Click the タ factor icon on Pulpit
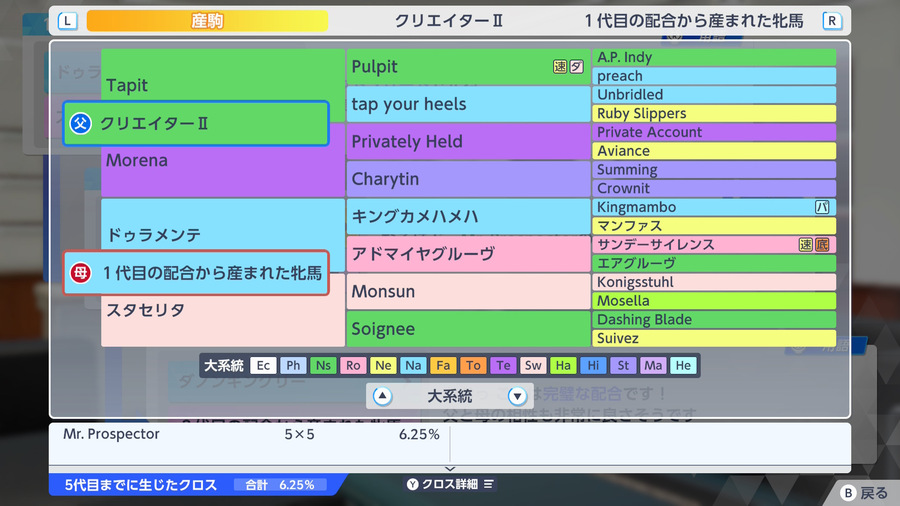This screenshot has height=506, width=900. tap(576, 67)
